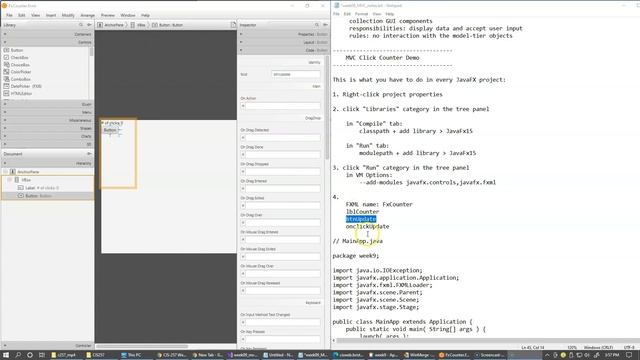
Task: Collapse the VBox node in Hierarchy
Action: coord(10,180)
